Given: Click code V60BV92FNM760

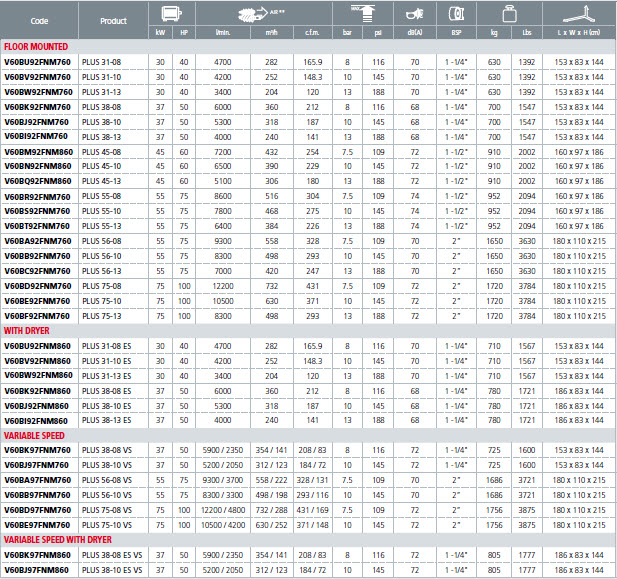Looking at the screenshot, I should point(37,77).
